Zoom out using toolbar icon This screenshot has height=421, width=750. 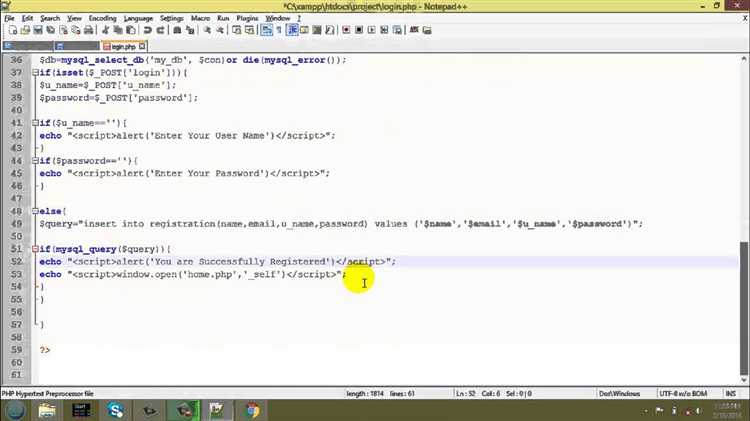[220, 30]
